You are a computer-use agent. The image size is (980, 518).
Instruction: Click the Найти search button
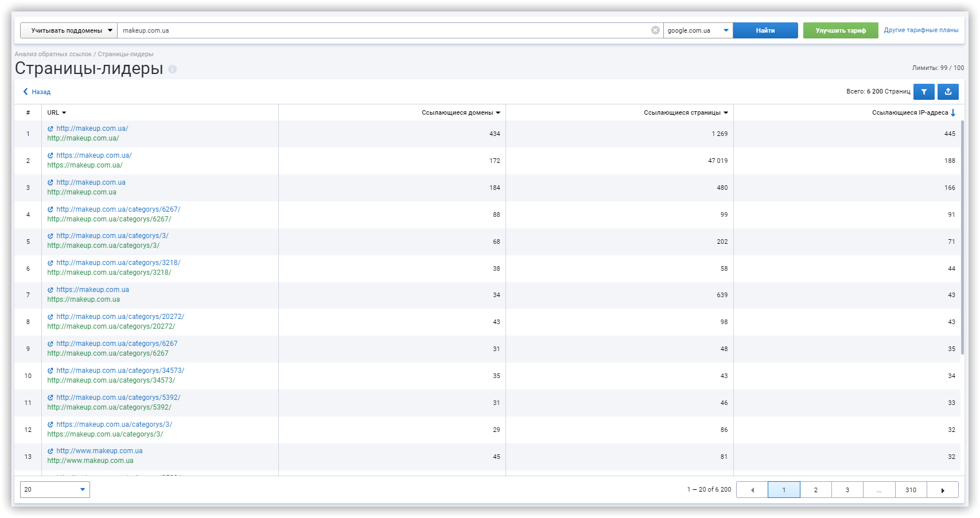tap(765, 30)
